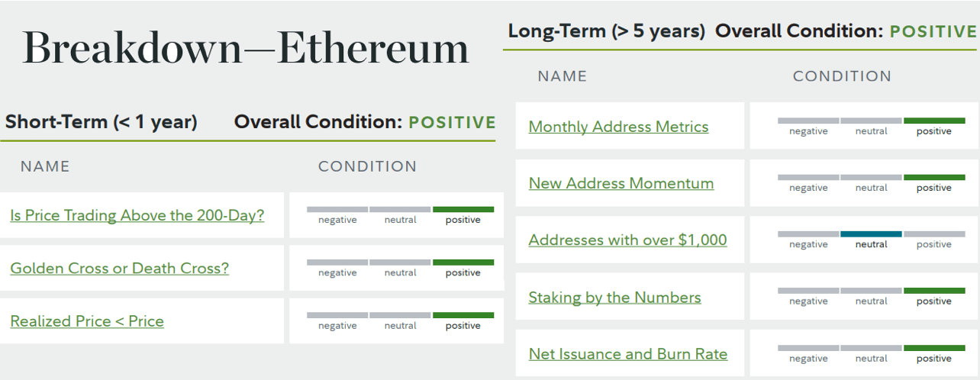The image size is (980, 380).
Task: Click the 'Realized Price < Price' link
Action: pos(87,321)
